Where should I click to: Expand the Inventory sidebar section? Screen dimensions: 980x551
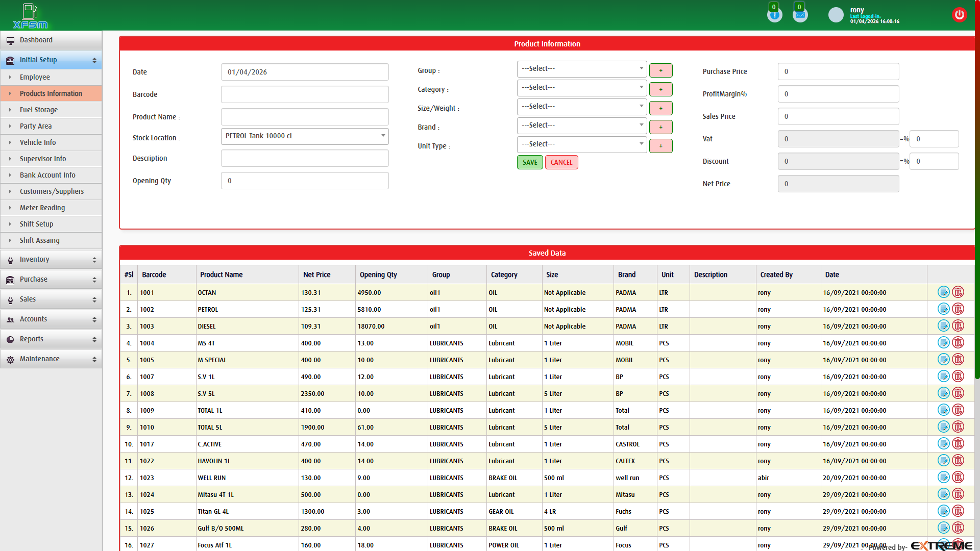click(51, 259)
